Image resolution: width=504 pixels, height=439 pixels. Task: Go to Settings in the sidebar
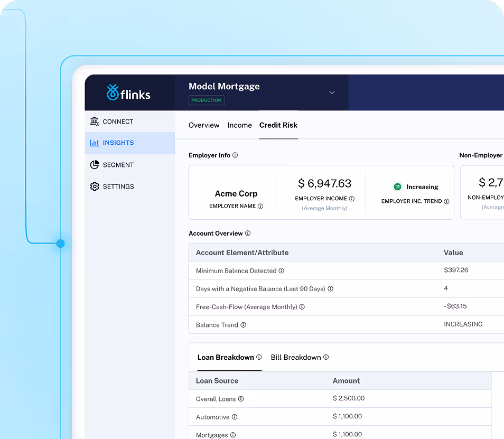tap(130, 186)
